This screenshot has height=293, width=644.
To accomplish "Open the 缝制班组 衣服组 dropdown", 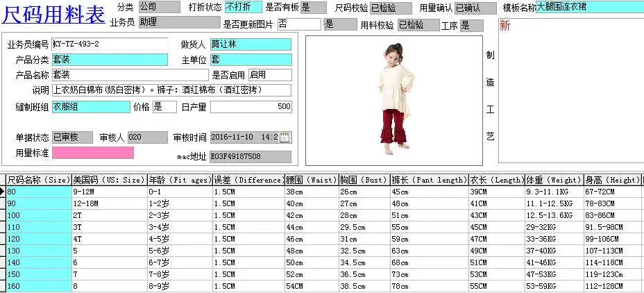I will (x=91, y=107).
